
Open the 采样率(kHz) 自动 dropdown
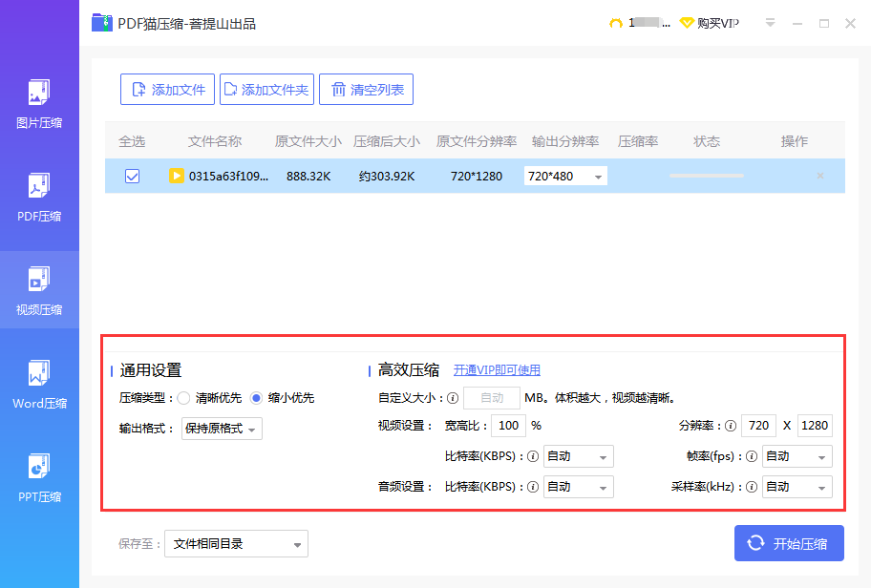(797, 487)
